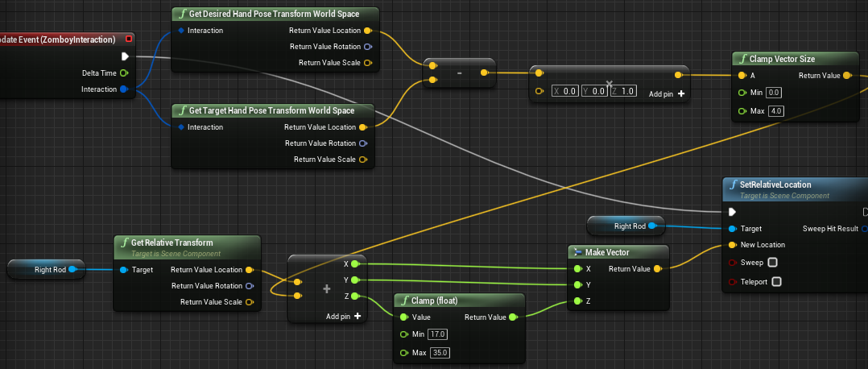The height and width of the screenshot is (369, 868).
Task: Click Add pin on the multiply node
Action: click(667, 94)
